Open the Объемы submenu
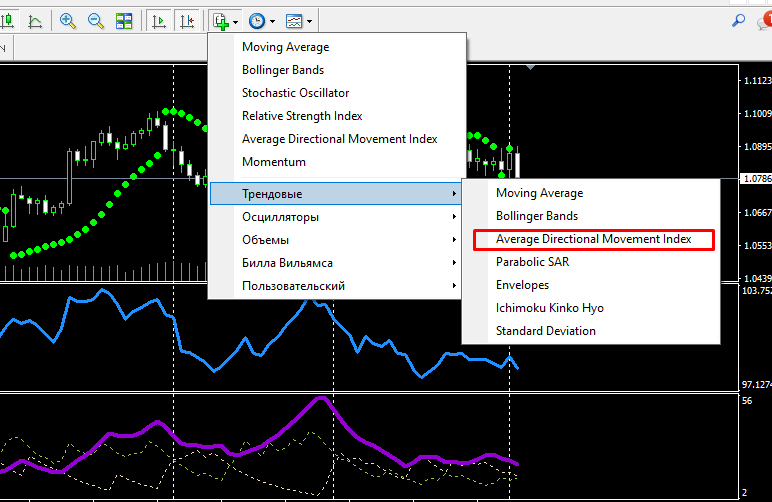The height and width of the screenshot is (502, 772). click(335, 240)
